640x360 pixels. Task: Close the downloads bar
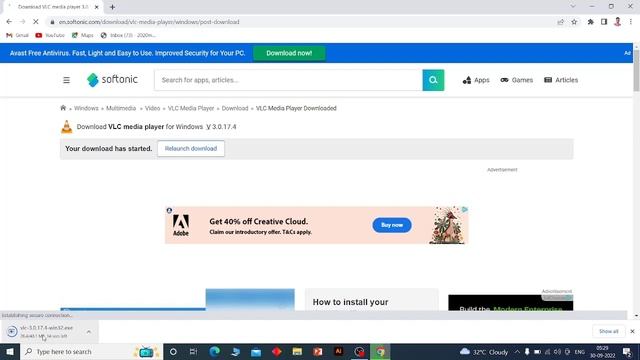coord(632,331)
